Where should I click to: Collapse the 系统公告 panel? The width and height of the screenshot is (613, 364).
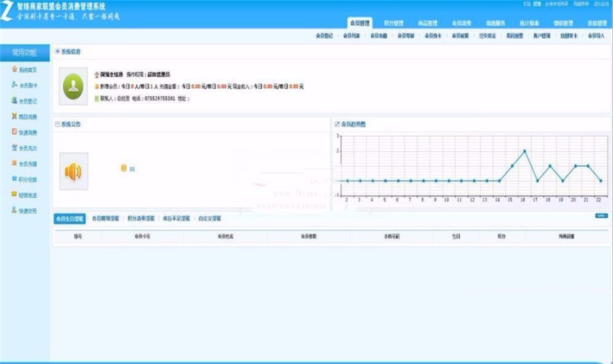[x=57, y=124]
